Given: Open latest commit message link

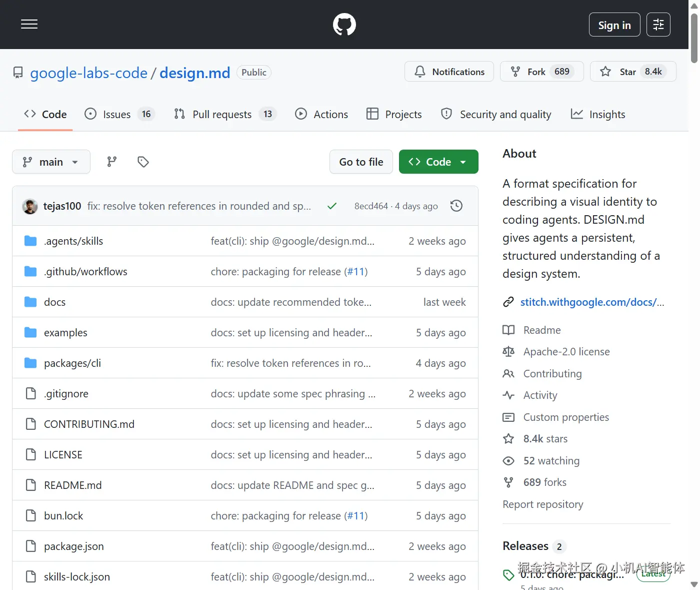Looking at the screenshot, I should pyautogui.click(x=199, y=206).
